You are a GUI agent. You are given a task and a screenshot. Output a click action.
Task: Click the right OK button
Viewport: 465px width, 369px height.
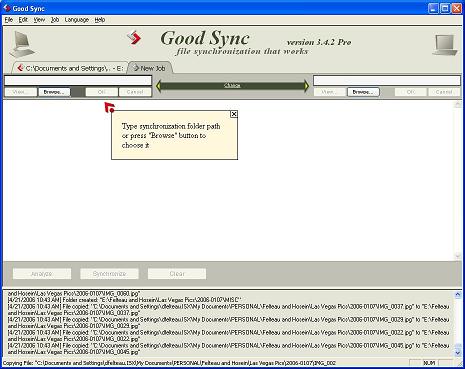[411, 92]
